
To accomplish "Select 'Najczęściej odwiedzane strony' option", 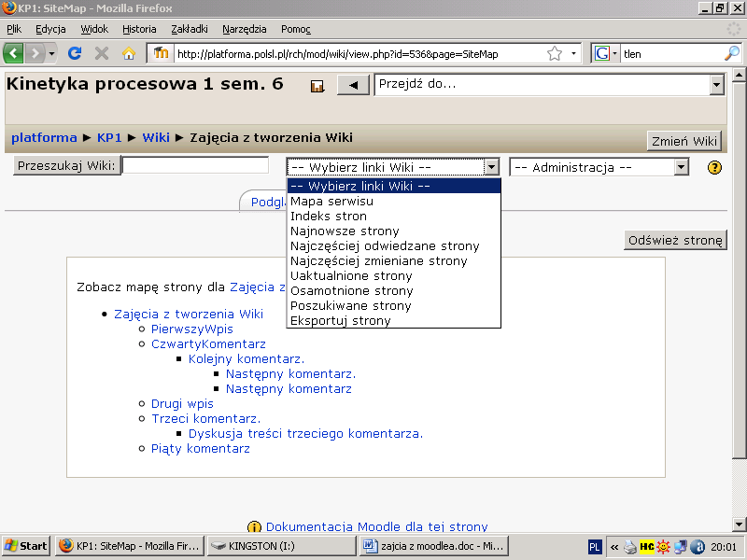I will click(393, 245).
